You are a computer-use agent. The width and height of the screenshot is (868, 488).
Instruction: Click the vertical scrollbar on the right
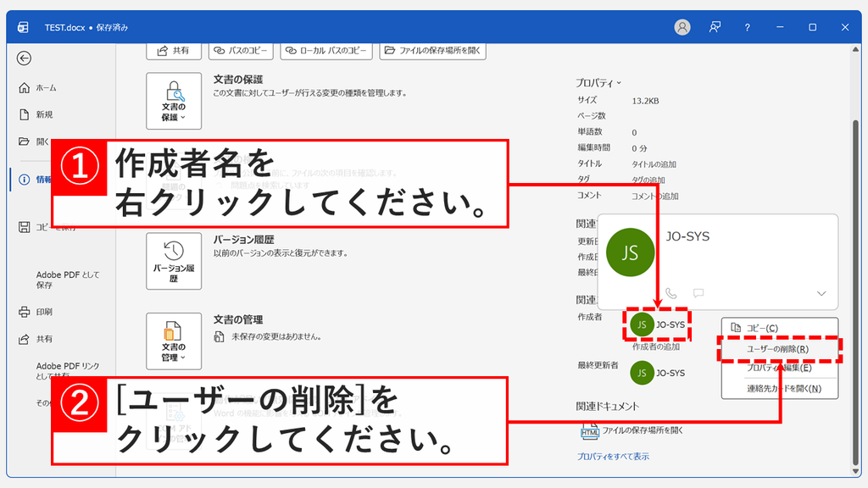[x=855, y=291]
